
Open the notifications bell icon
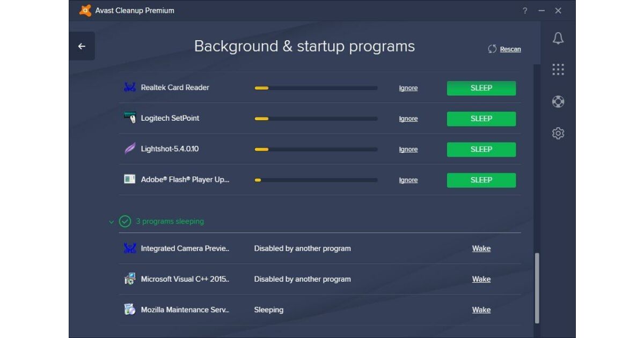(558, 39)
